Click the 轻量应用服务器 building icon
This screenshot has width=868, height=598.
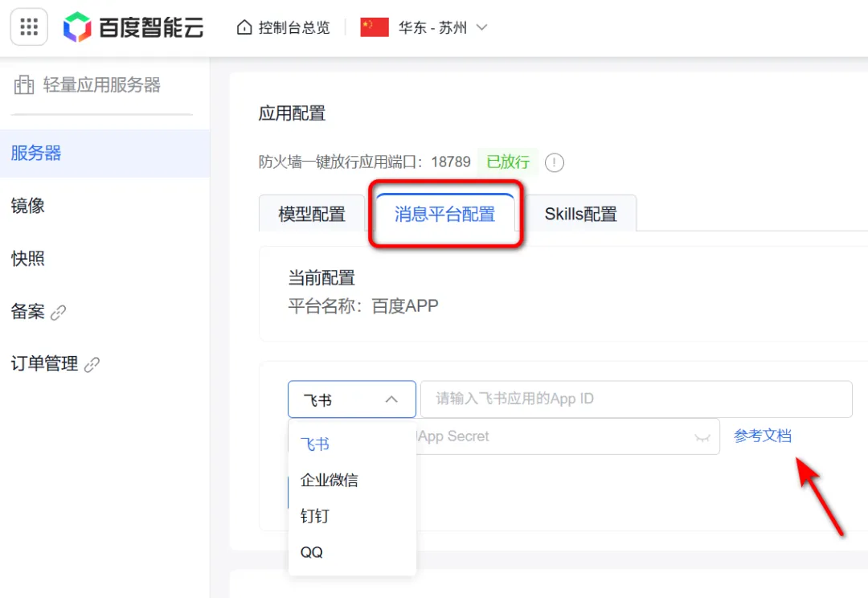tap(24, 84)
